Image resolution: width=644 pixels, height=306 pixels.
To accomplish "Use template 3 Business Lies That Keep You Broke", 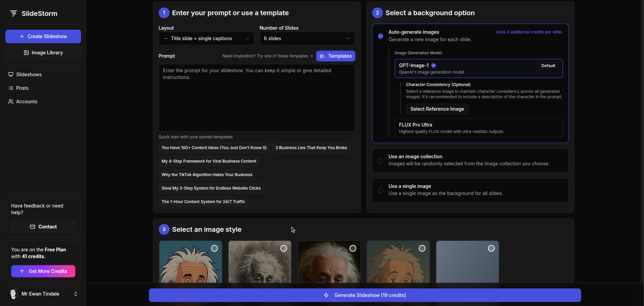I will (311, 148).
